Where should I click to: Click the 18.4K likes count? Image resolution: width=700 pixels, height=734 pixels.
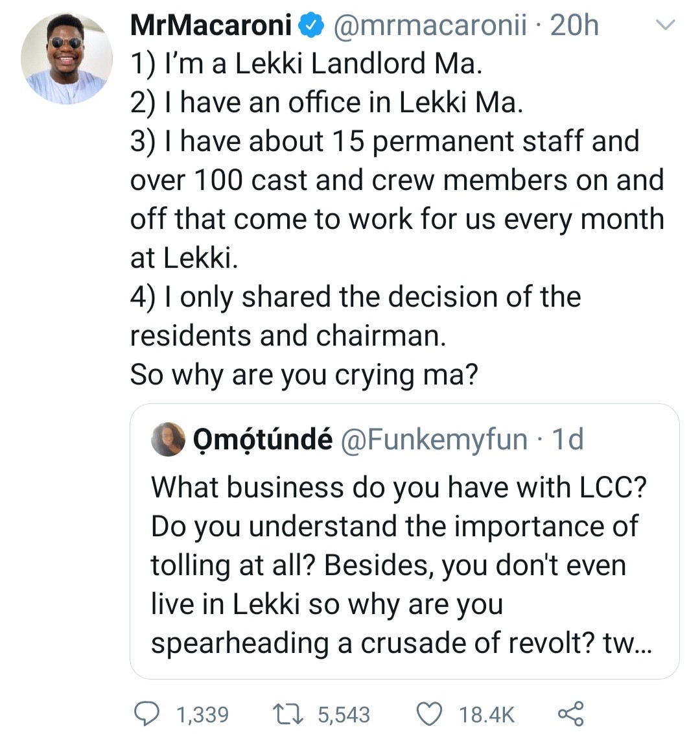486,715
